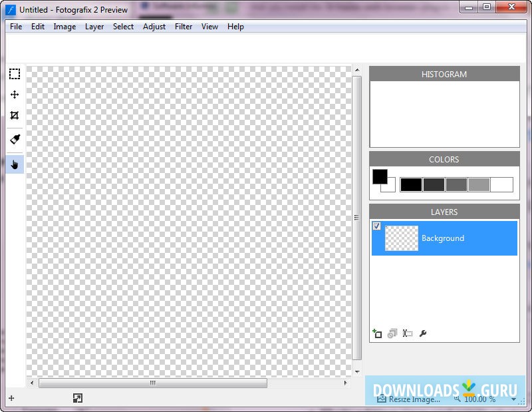This screenshot has width=532, height=412.
Task: Select the Background layer name
Action: tap(443, 238)
